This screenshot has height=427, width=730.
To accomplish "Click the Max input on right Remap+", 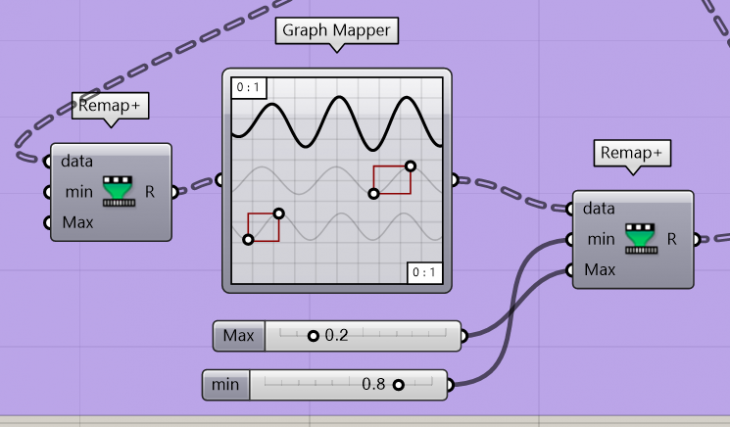I will [x=599, y=270].
